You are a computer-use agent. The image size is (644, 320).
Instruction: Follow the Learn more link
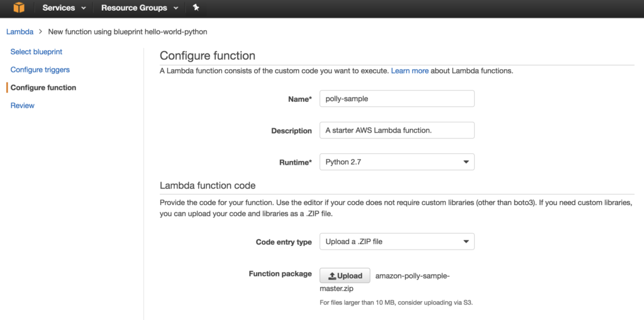point(409,70)
